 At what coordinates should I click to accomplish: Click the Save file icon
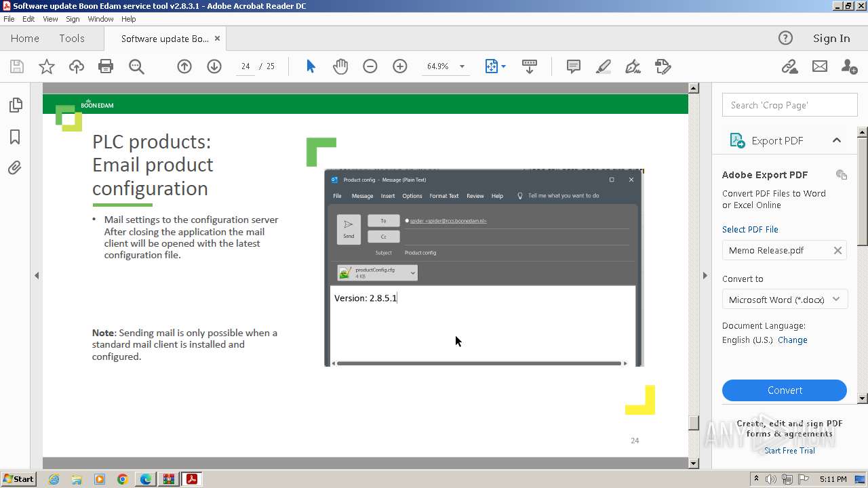point(17,66)
